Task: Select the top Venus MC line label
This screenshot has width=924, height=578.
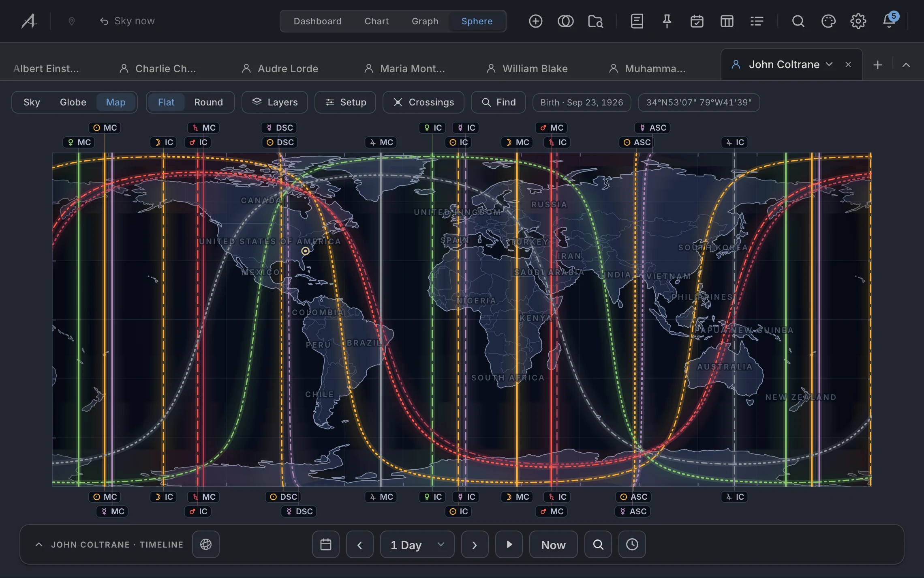Action: coord(79,142)
